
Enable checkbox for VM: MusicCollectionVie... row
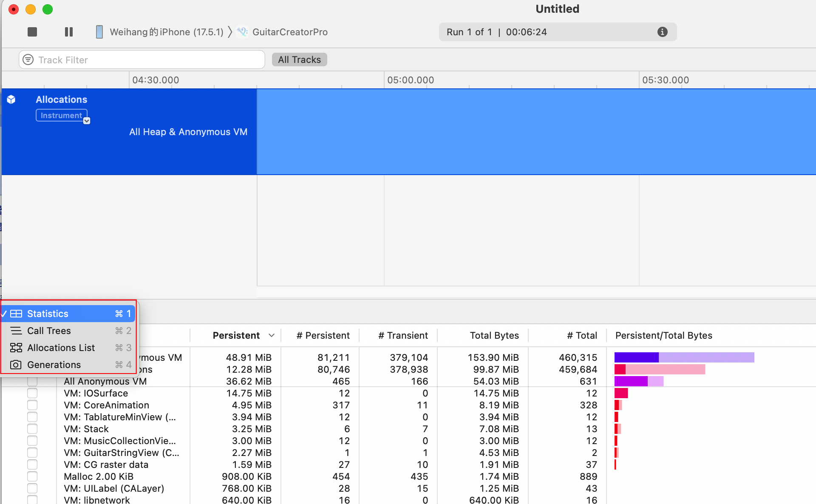coord(32,441)
